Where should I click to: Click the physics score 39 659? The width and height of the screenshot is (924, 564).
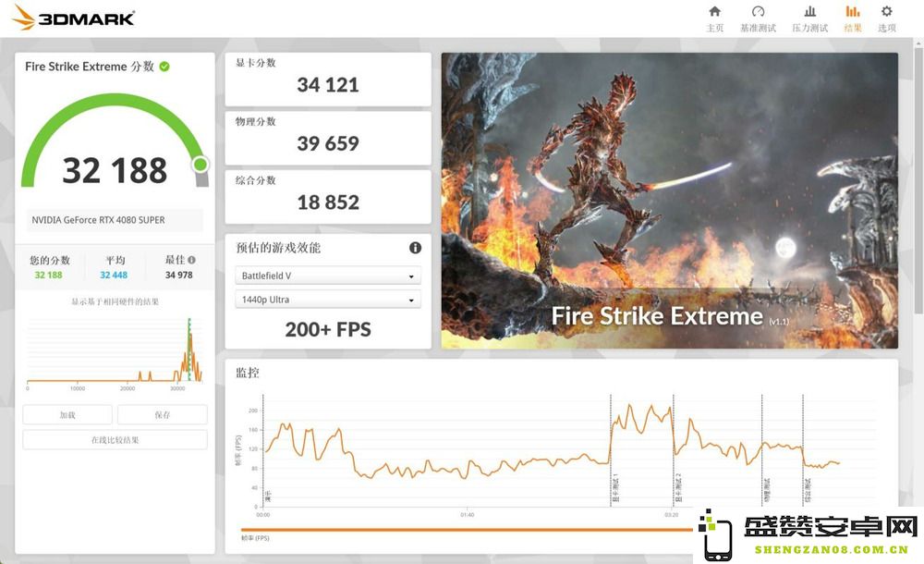tap(328, 143)
